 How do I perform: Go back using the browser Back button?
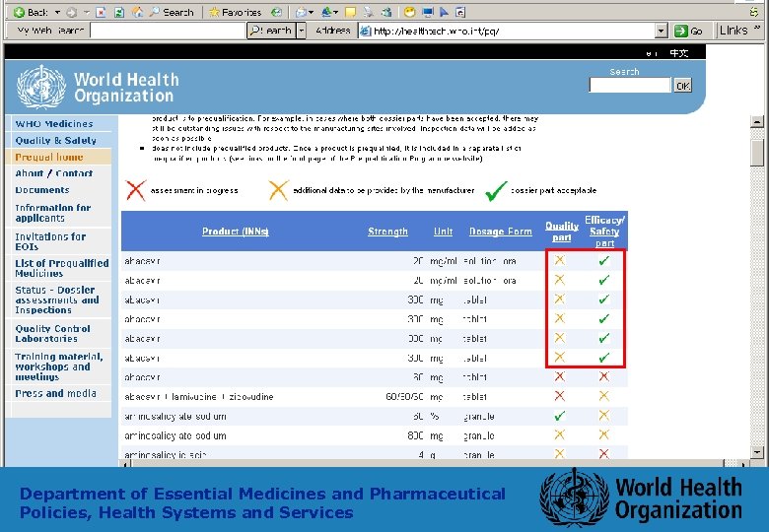pos(31,12)
